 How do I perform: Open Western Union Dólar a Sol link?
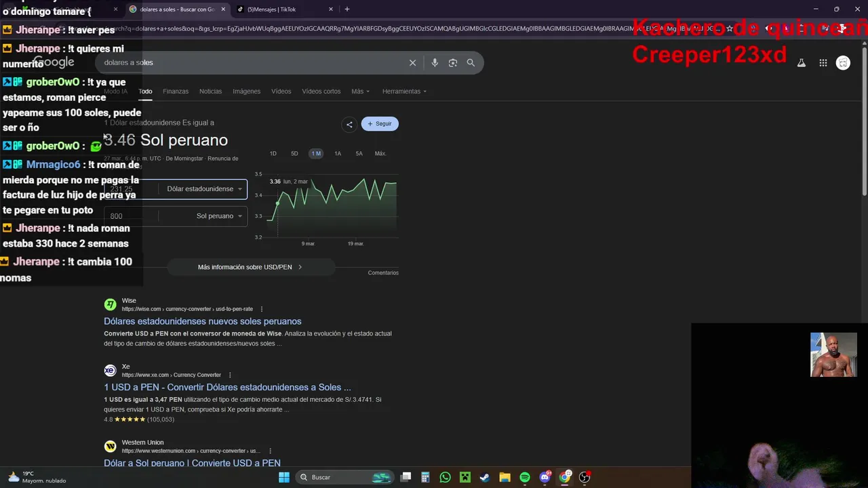pyautogui.click(x=192, y=463)
